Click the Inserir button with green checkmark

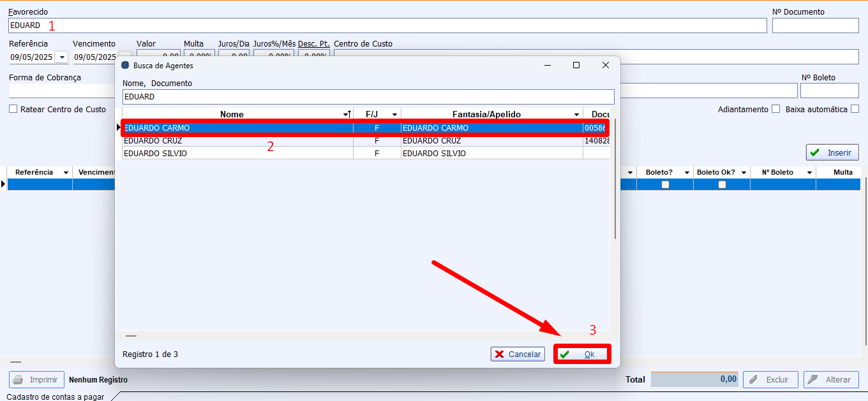tap(832, 153)
